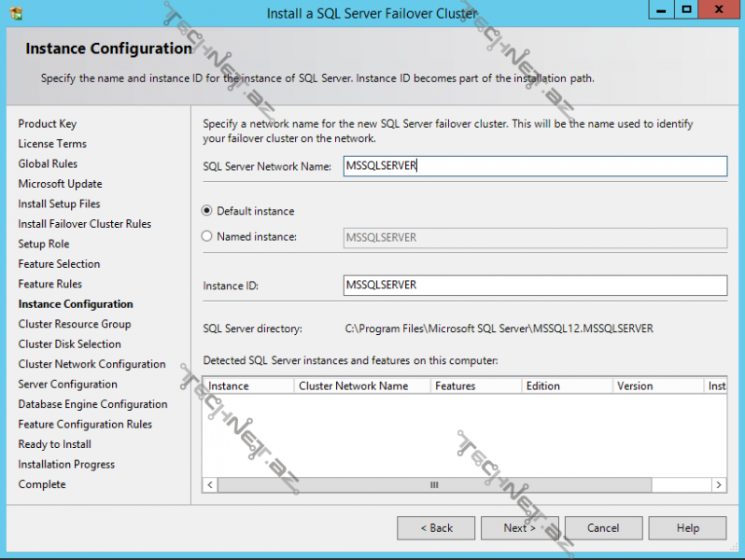Sort by the Instance column header

coord(247,385)
